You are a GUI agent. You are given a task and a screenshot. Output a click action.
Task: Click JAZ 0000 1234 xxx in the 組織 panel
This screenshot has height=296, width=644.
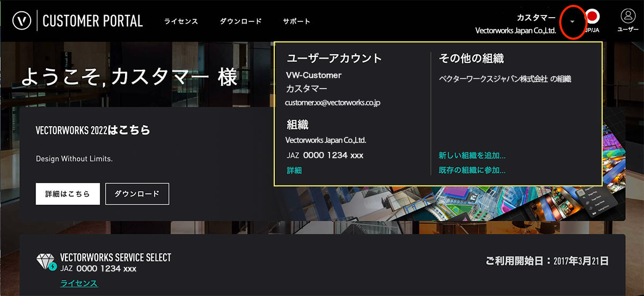325,155
